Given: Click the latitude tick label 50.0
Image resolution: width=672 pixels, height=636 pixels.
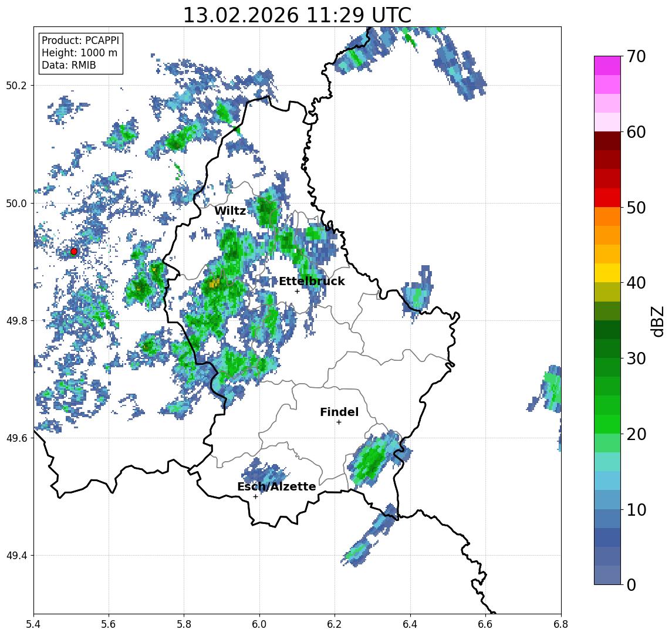Looking at the screenshot, I should 16,203.
